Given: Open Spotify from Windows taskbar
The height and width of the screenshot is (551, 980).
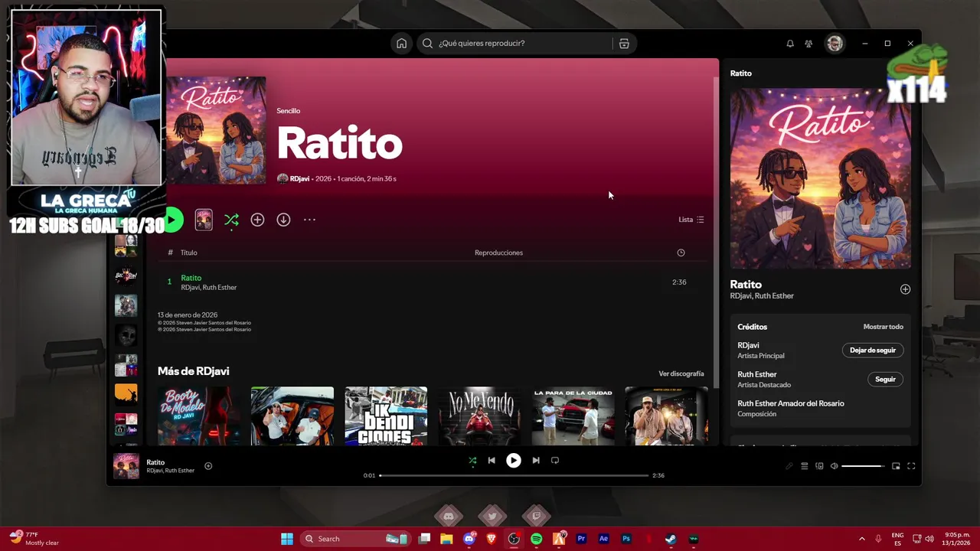Looking at the screenshot, I should 536,539.
